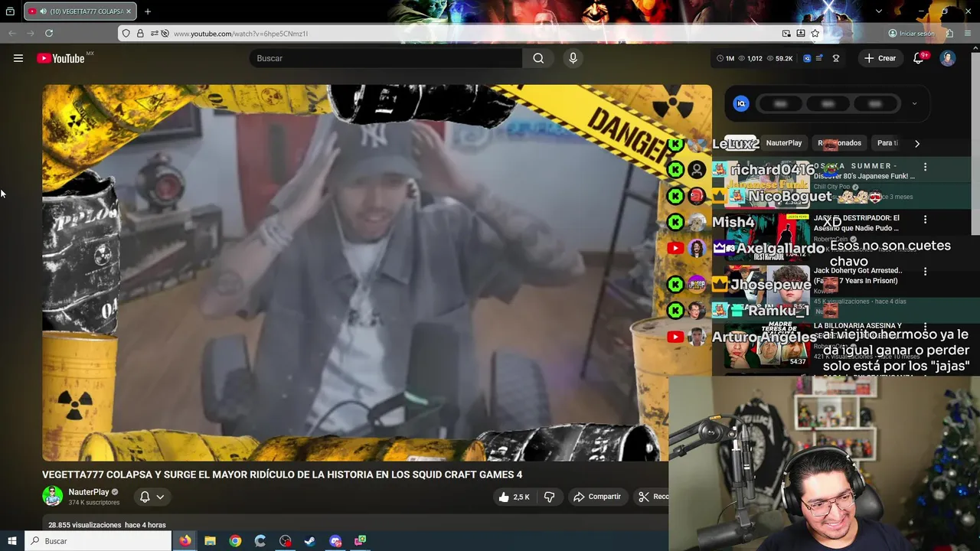
Task: Select the NauterPlay filter chip
Action: [784, 143]
